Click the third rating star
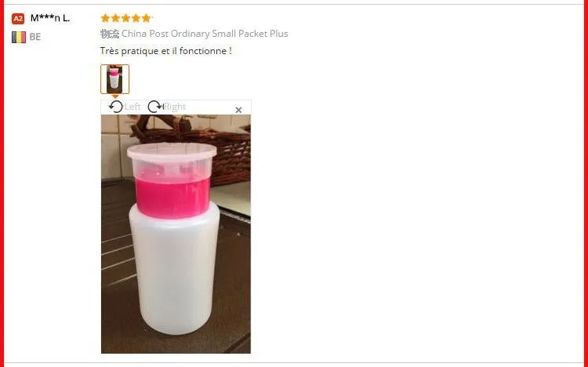 [125, 18]
